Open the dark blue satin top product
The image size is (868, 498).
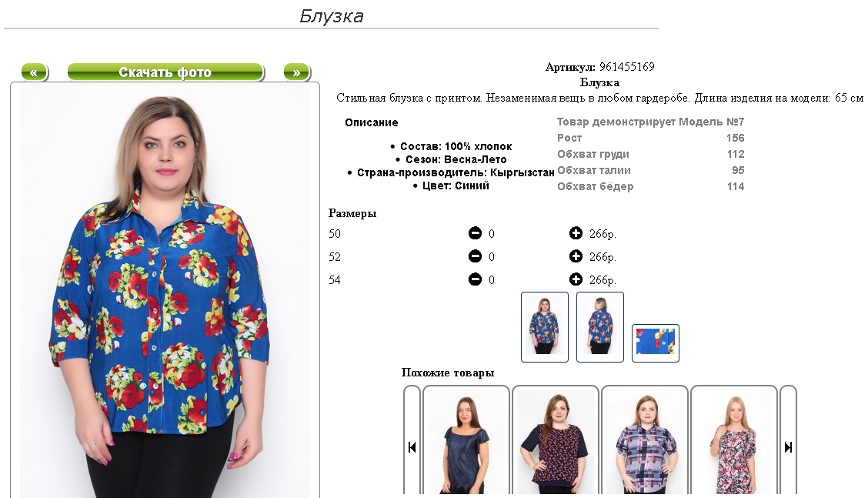click(466, 441)
